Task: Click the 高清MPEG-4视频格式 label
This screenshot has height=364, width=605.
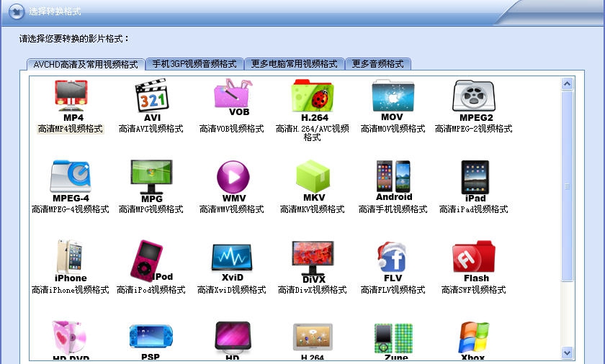Action: click(x=71, y=209)
